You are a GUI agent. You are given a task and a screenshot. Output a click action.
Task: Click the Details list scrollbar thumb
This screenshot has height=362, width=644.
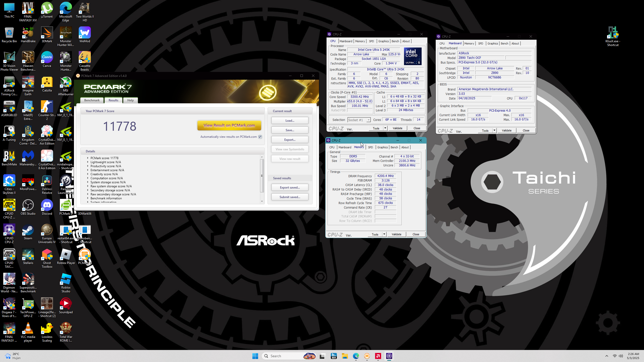(262, 175)
